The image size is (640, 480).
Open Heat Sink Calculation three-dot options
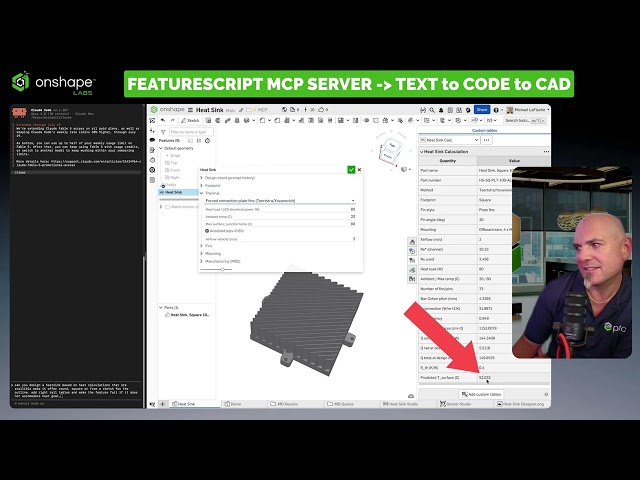pos(546,152)
